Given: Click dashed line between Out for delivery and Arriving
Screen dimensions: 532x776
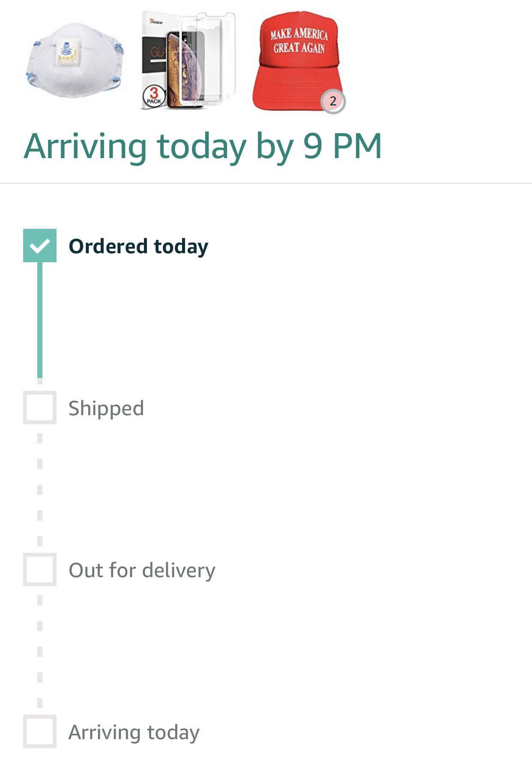Looking at the screenshot, I should point(40,650).
